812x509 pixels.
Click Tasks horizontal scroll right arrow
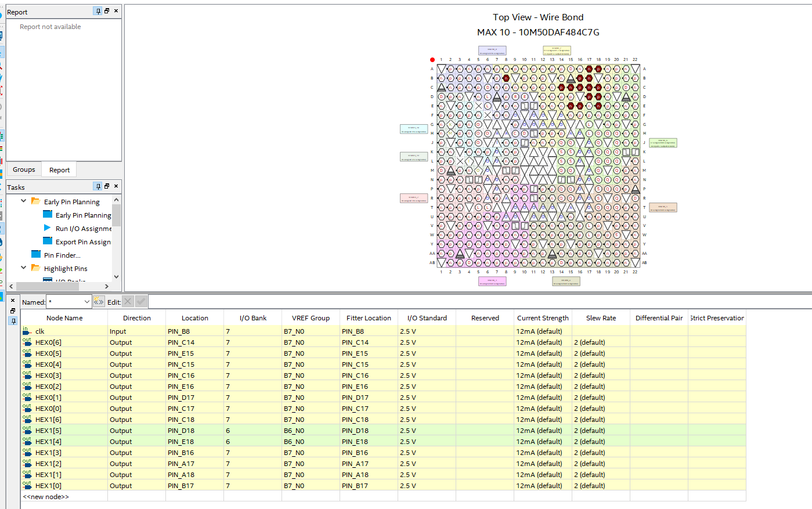coord(107,286)
